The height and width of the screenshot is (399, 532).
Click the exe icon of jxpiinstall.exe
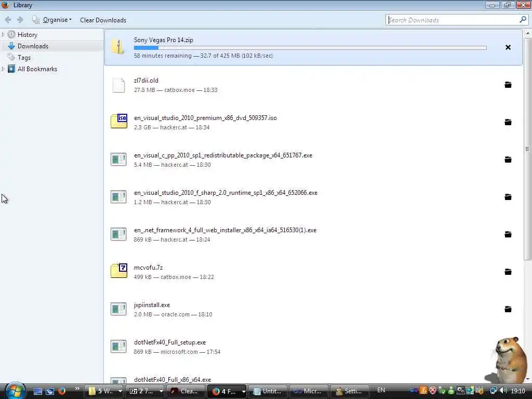coord(118,309)
